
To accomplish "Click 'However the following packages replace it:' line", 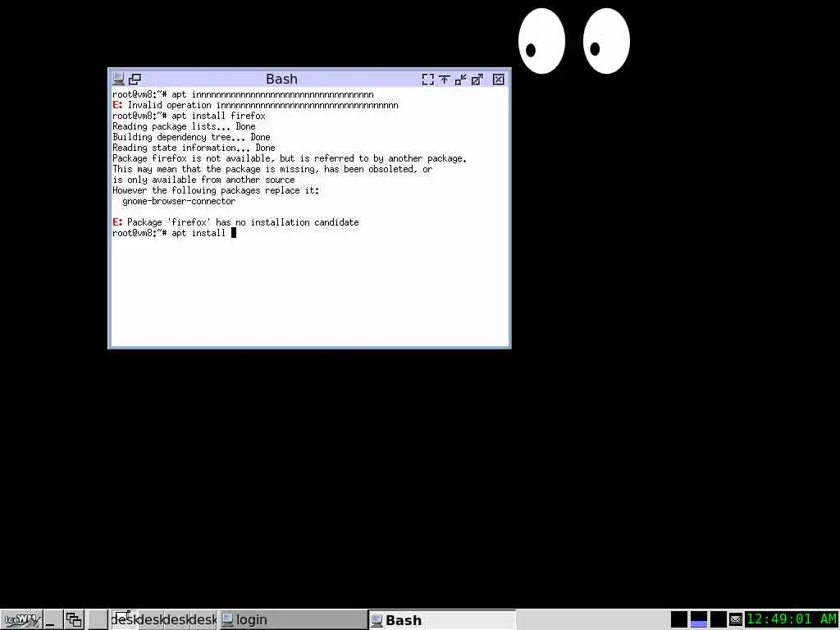I will (x=216, y=190).
